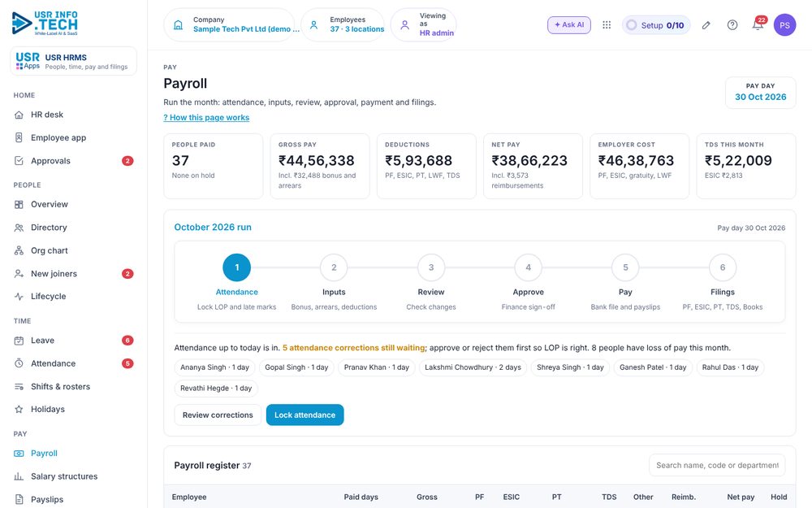The image size is (812, 508).
Task: Click the Lifecycle pulse icon
Action: click(x=19, y=297)
